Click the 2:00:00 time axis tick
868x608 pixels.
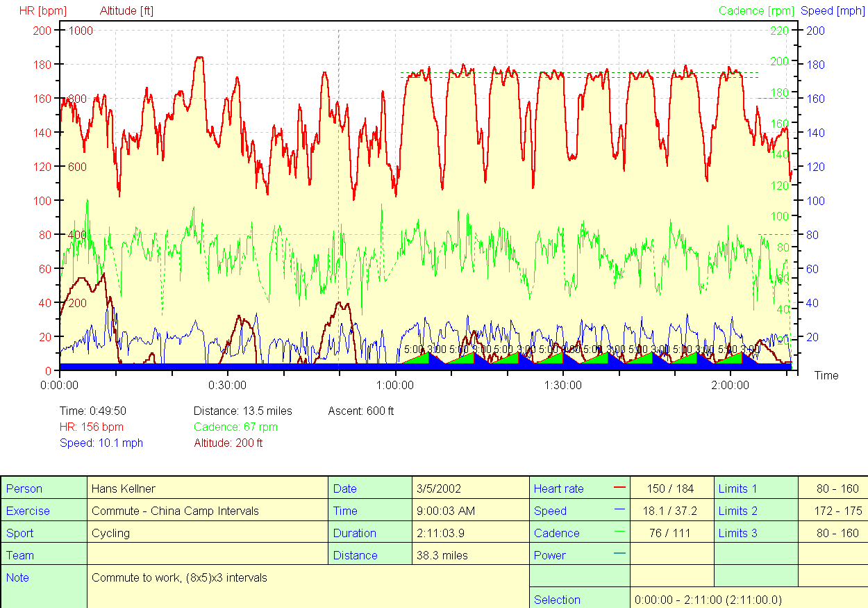730,384
